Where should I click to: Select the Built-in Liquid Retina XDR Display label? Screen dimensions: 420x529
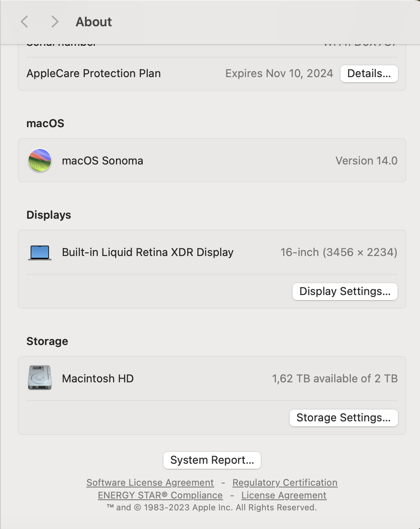point(148,252)
